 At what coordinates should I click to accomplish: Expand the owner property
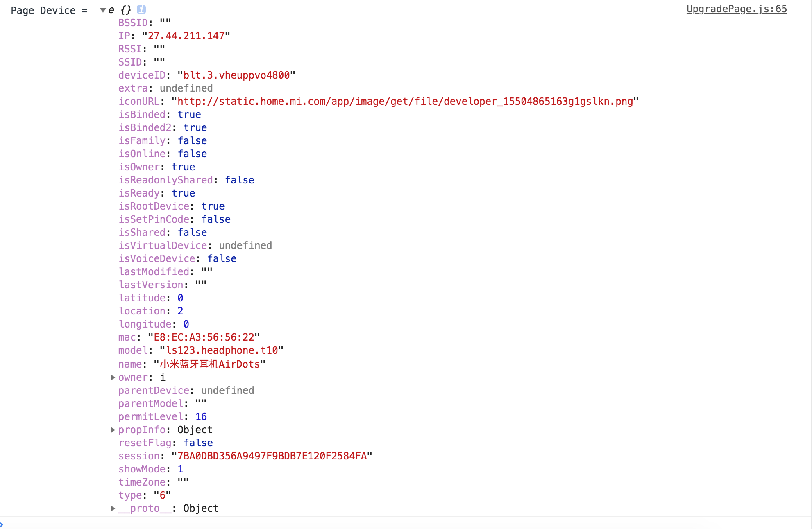pos(113,378)
